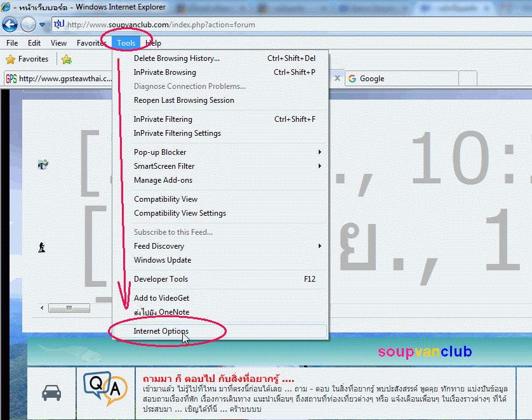This screenshot has height=420, width=532.
Task: Click the hiker figure icon on page
Action: click(42, 247)
